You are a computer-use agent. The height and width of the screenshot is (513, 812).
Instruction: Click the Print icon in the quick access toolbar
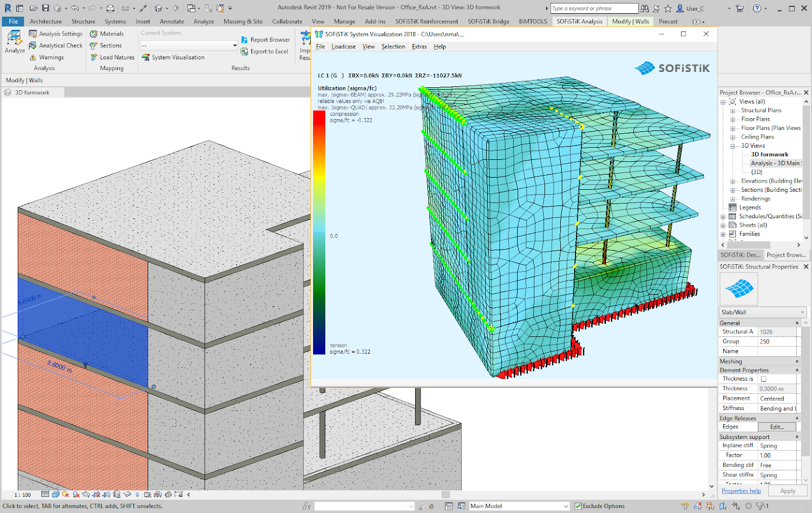[x=110, y=8]
